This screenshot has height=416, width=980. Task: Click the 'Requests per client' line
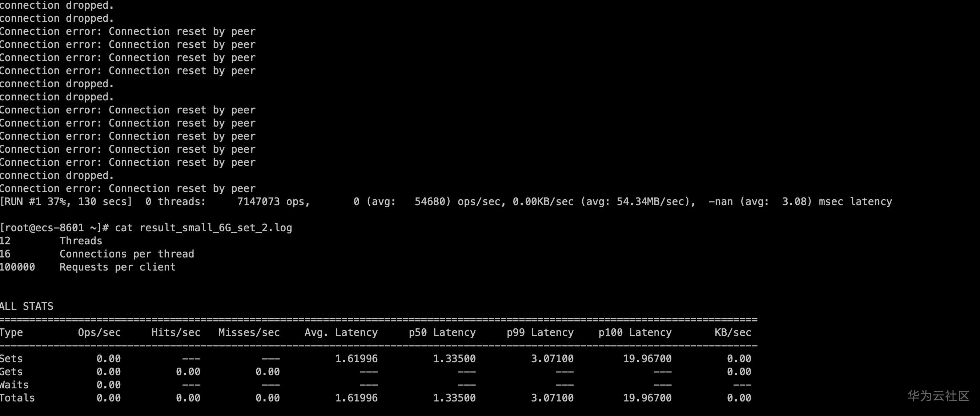(x=117, y=267)
